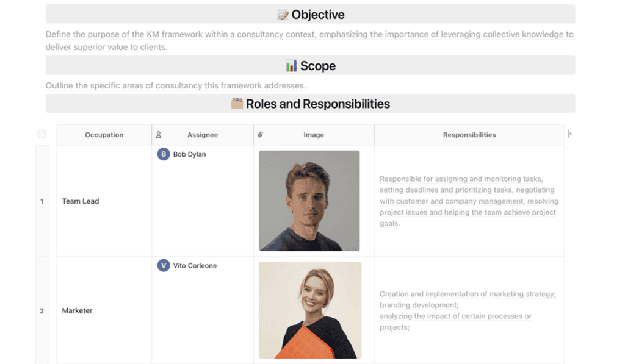This screenshot has height=364, width=625.
Task: Click the Image column header label
Action: [314, 135]
